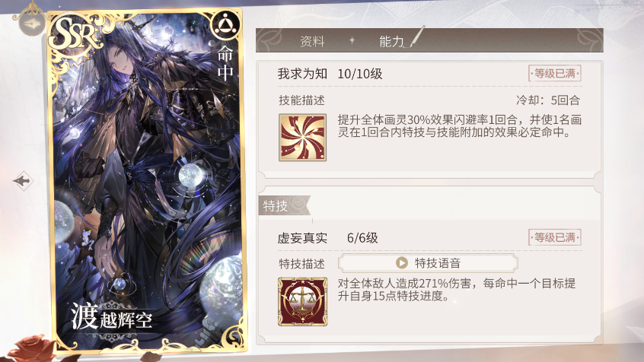Tap the 我求为知 swirl skill icon
644x362 pixels.
point(303,138)
